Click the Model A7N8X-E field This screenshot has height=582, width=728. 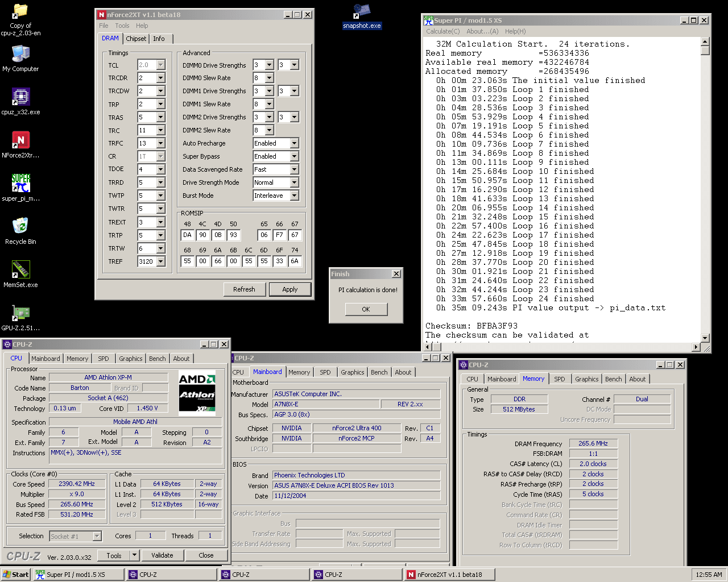[326, 404]
